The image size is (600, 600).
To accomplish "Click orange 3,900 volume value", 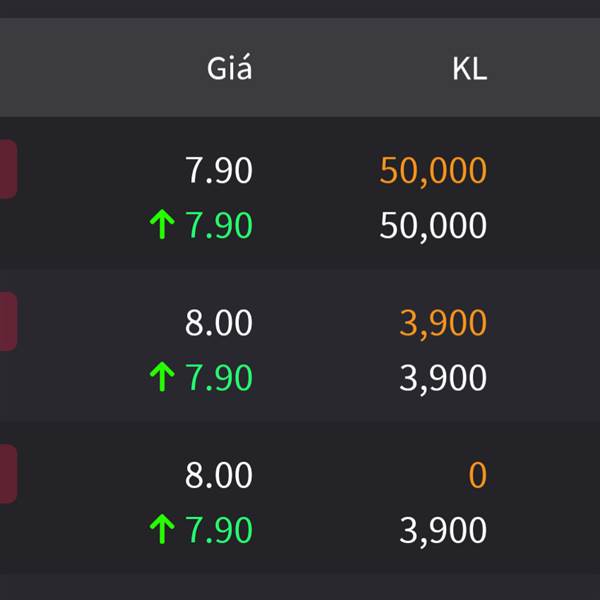I will coord(443,323).
